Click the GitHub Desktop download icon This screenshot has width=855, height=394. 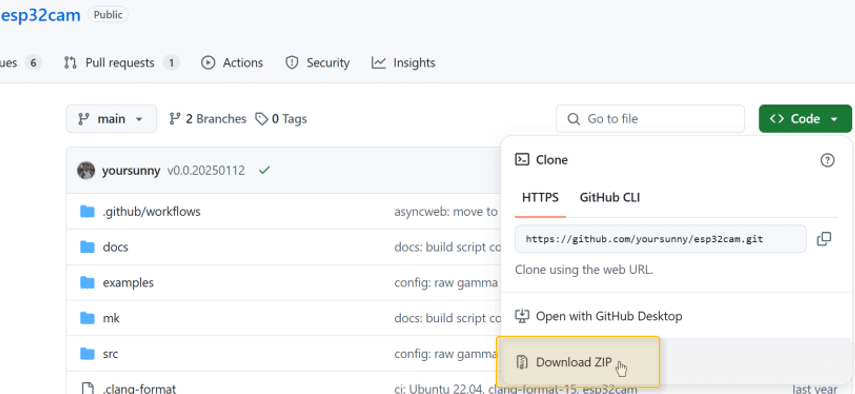(x=522, y=316)
